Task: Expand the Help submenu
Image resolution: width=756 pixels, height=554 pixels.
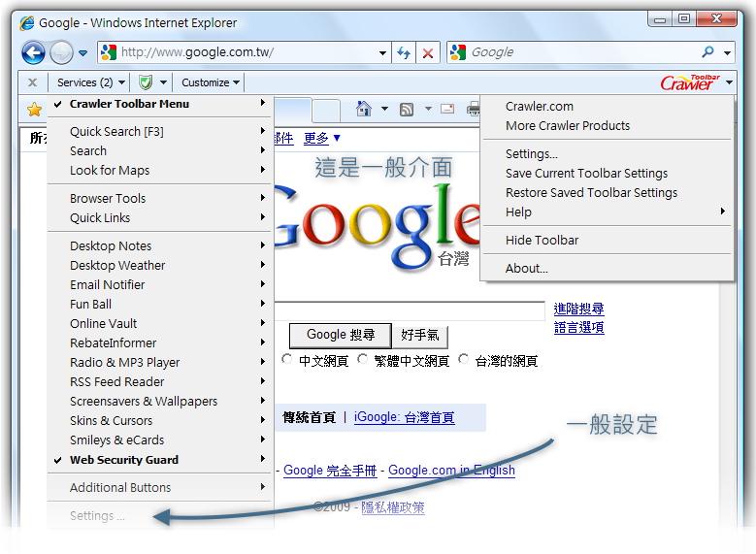Action: [x=607, y=212]
